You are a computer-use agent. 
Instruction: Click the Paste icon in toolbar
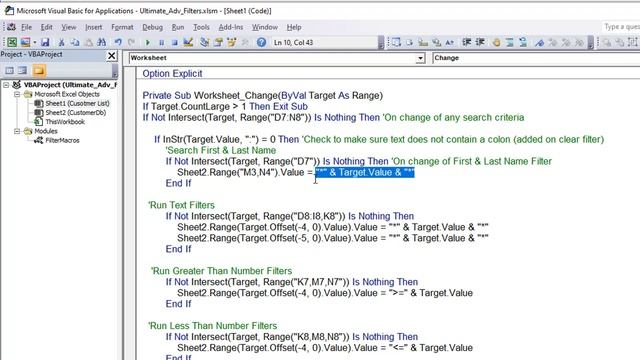pyautogui.click(x=88, y=42)
